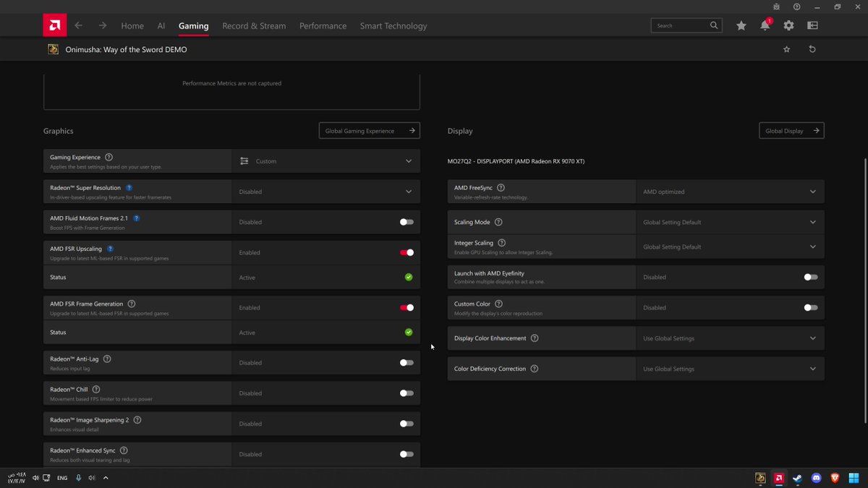Image resolution: width=868 pixels, height=488 pixels.
Task: Show info for AMD FSR Upscaling
Action: click(x=110, y=249)
